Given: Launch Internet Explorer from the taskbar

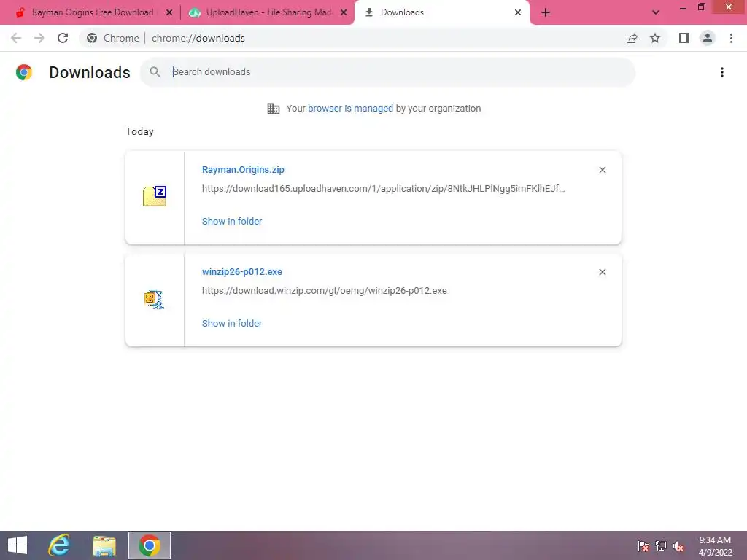Looking at the screenshot, I should (x=59, y=545).
